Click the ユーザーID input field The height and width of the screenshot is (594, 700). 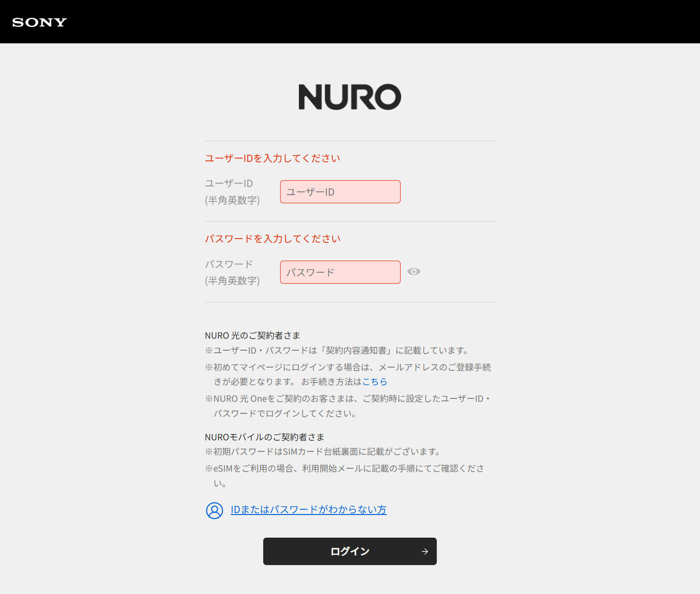(x=340, y=191)
